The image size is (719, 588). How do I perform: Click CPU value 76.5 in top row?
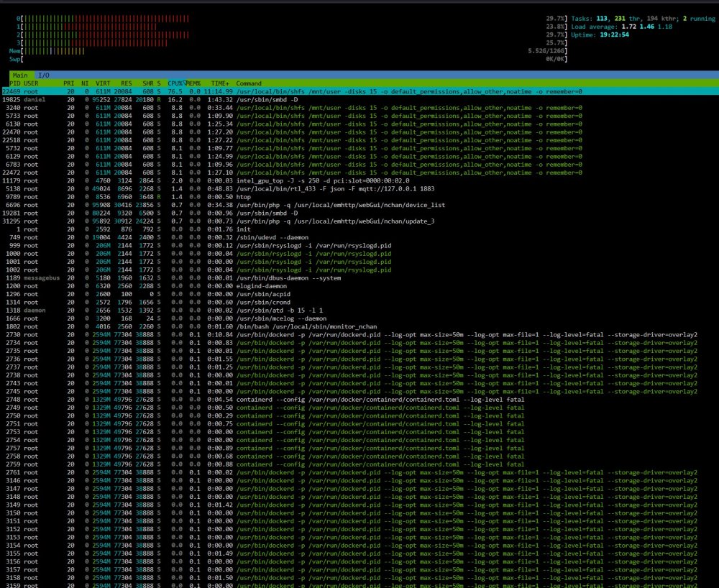click(175, 92)
